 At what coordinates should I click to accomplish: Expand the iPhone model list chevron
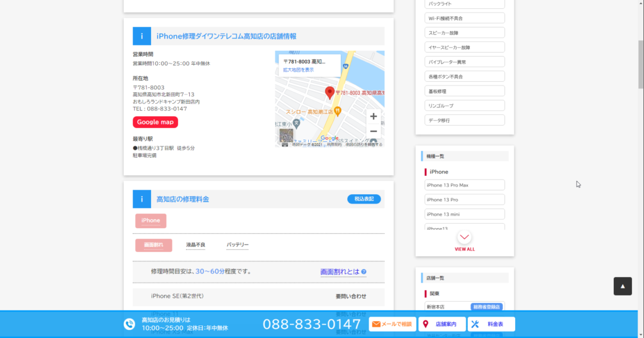465,237
